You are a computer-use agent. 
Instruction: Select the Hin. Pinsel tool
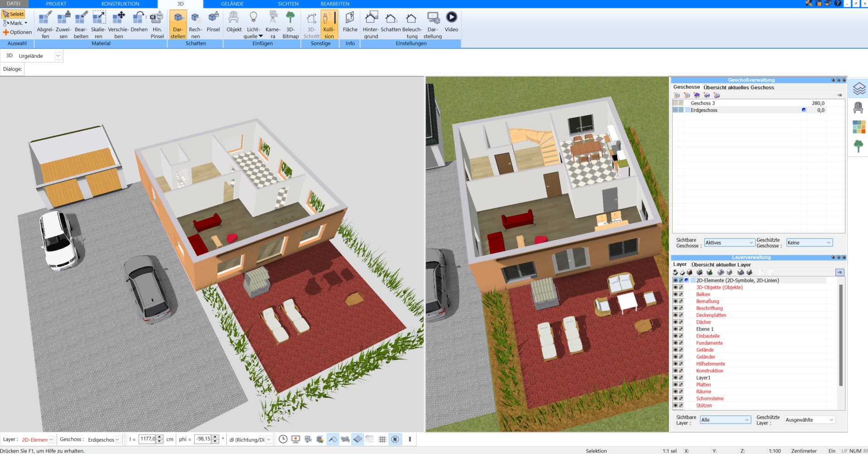pos(157,25)
